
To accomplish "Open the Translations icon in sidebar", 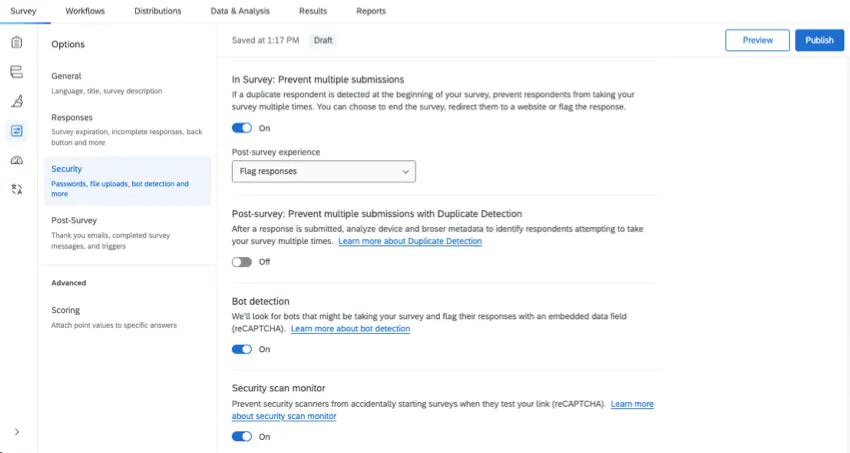I will 16,189.
